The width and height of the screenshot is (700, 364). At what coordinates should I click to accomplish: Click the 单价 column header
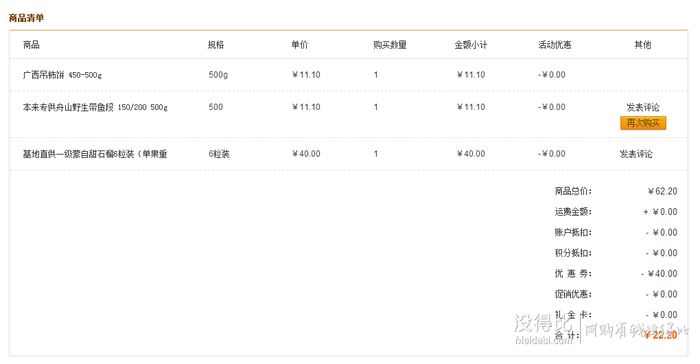tap(300, 45)
